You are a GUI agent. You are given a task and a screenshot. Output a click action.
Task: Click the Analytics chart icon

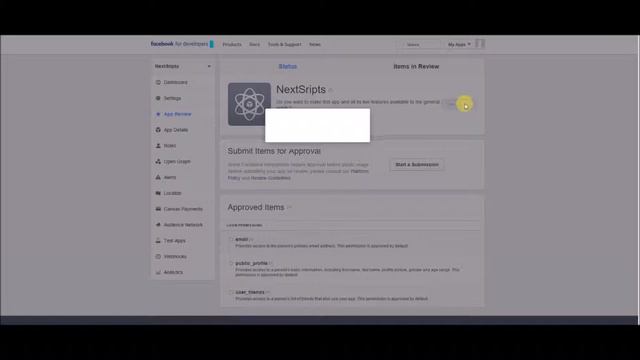[x=158, y=272]
